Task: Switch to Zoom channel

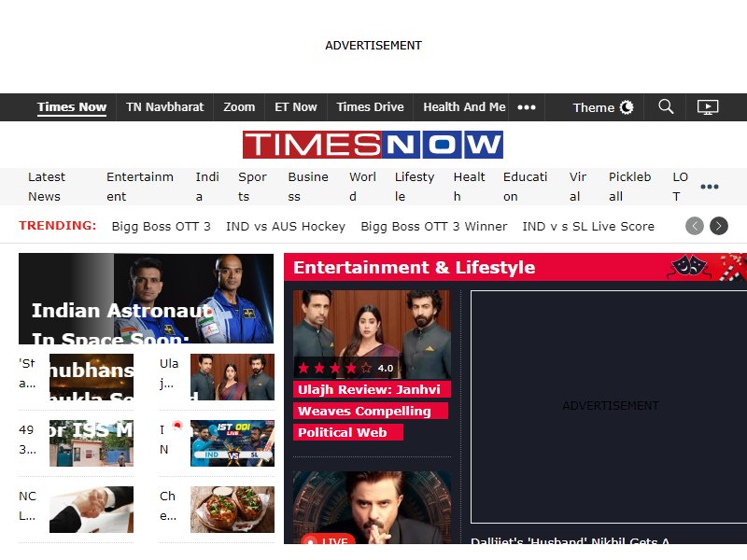Action: pyautogui.click(x=239, y=107)
